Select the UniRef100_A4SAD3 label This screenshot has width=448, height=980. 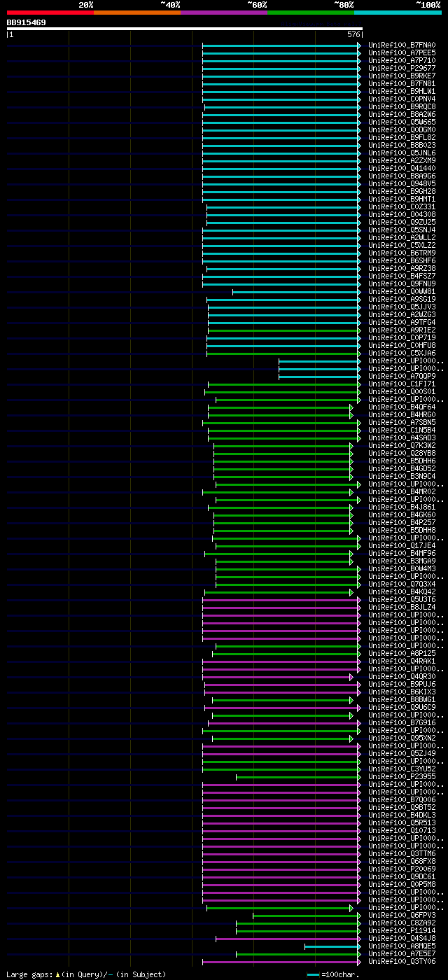[x=402, y=438]
